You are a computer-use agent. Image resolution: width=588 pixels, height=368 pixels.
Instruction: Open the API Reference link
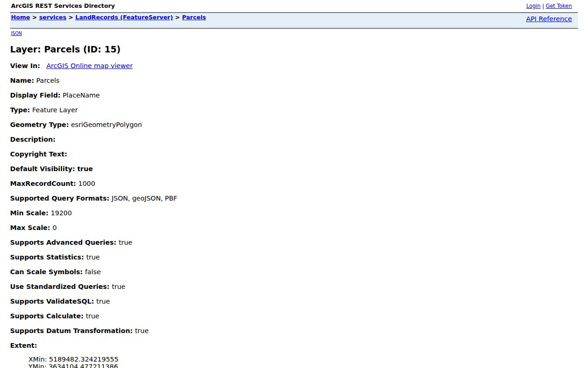click(548, 19)
